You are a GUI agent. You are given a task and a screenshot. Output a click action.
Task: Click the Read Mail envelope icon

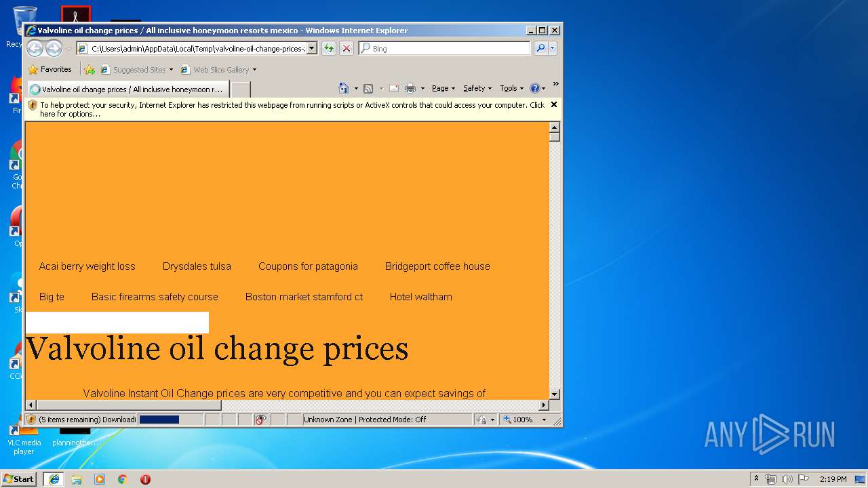(393, 88)
